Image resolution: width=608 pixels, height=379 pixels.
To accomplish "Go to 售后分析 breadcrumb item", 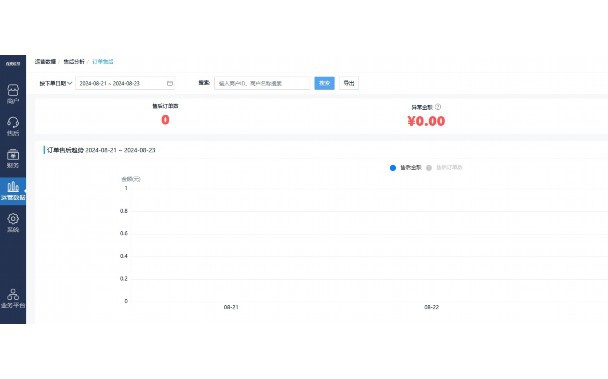I will [x=74, y=61].
